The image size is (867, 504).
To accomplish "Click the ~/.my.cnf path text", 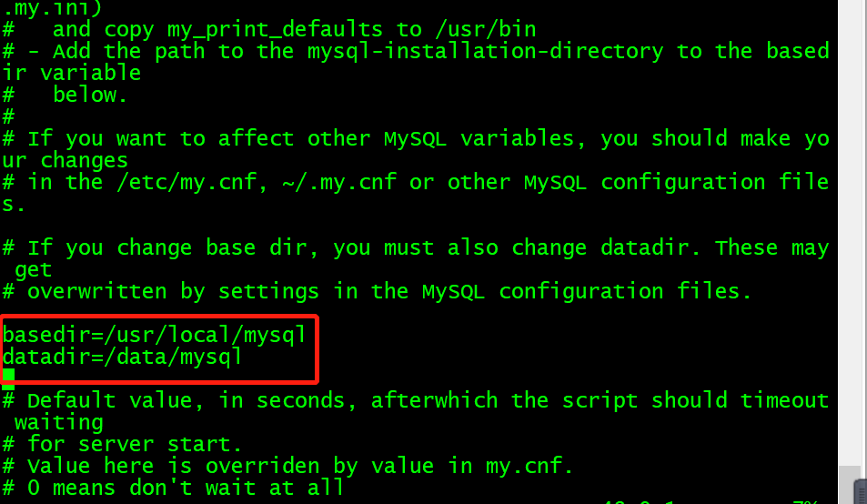I will pyautogui.click(x=339, y=182).
